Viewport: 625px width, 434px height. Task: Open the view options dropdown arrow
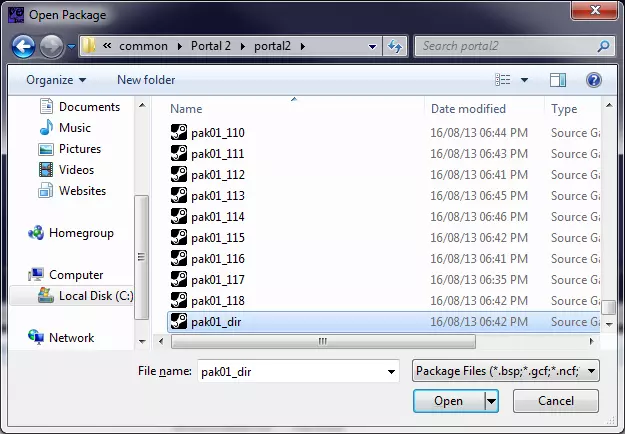point(524,80)
